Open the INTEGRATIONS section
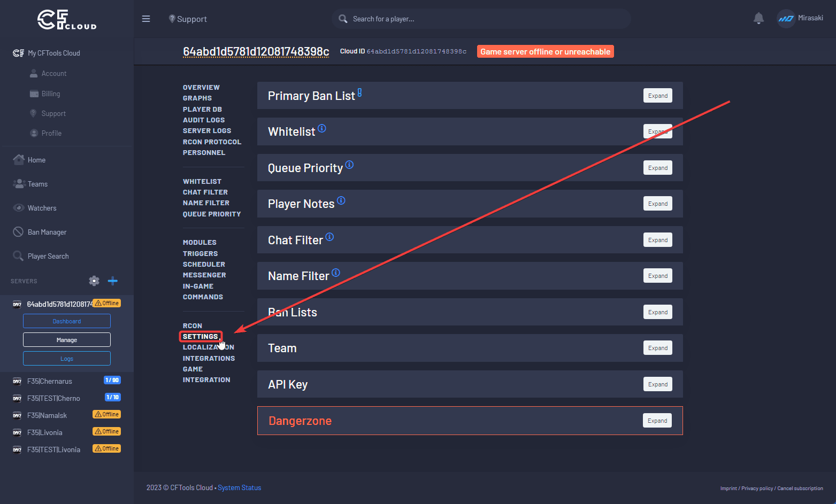Screen dimensions: 836x504 pos(209,358)
